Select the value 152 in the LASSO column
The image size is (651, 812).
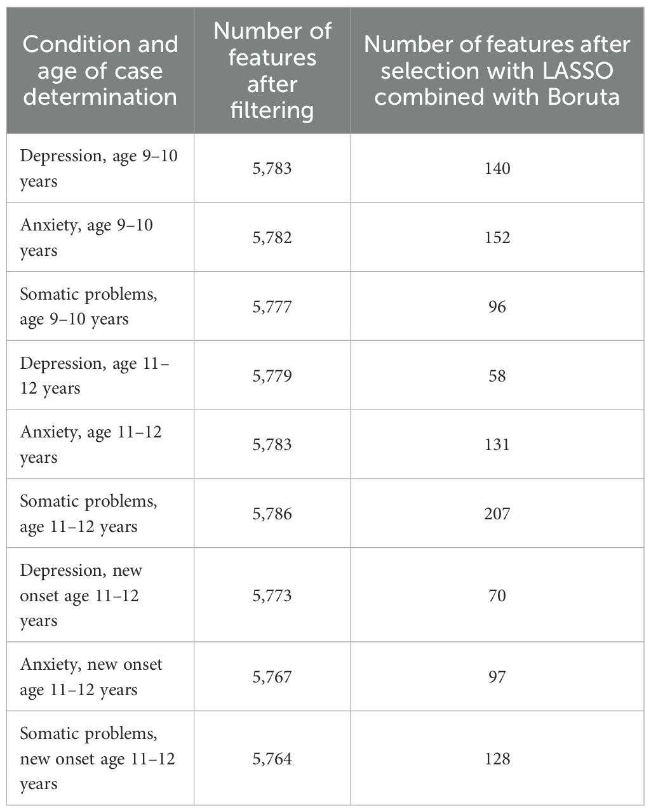pyautogui.click(x=497, y=237)
